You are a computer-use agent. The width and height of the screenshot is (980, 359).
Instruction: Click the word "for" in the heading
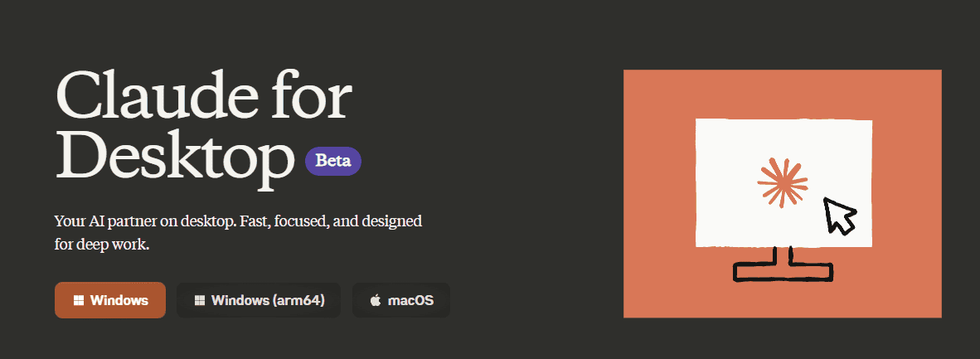320,94
